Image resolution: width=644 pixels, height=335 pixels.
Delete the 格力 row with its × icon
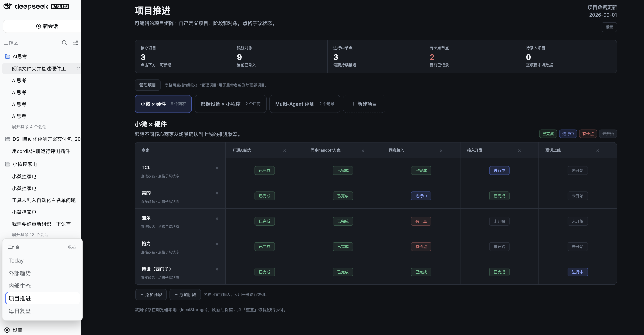point(217,244)
